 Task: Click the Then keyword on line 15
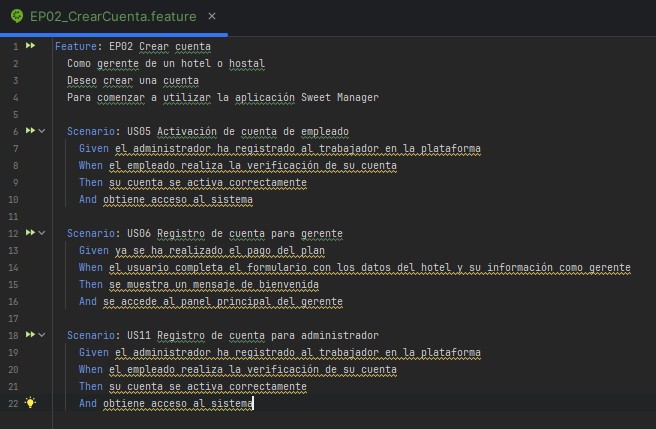point(91,285)
